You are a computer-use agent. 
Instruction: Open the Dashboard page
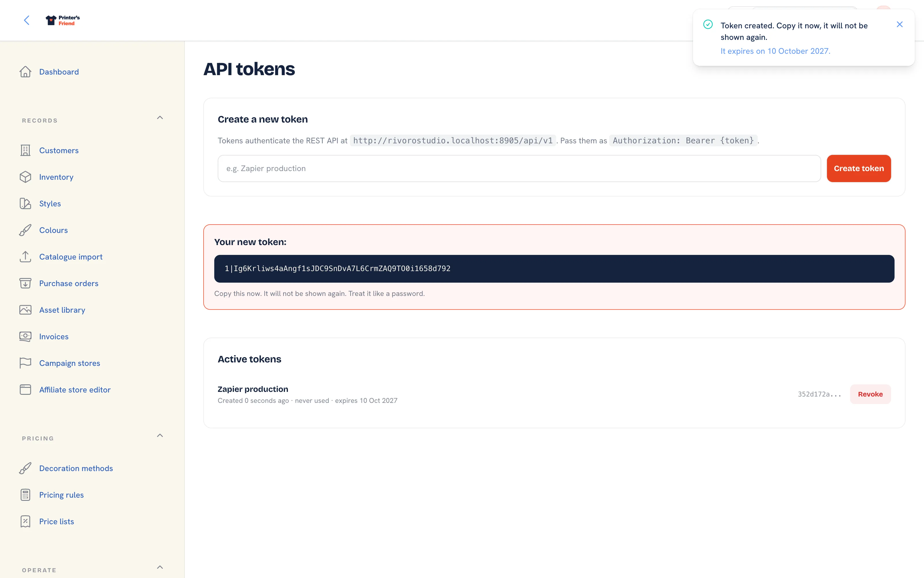tap(59, 72)
